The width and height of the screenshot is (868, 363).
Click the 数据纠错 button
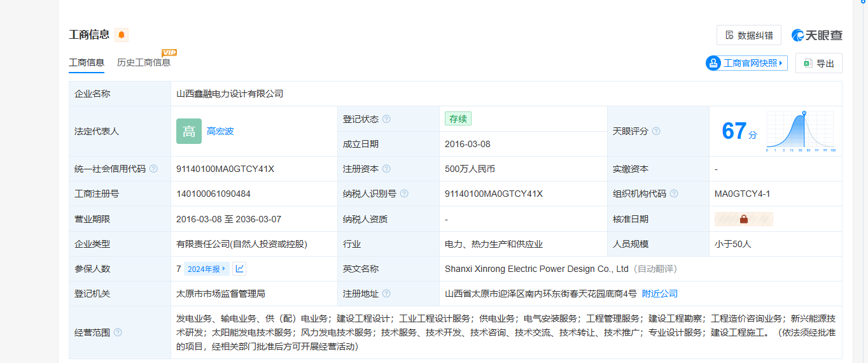tap(749, 35)
